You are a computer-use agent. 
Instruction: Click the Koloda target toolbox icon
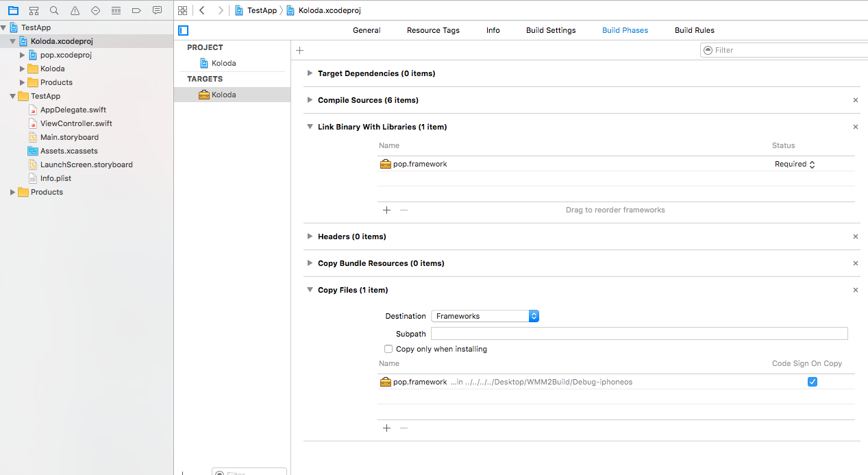pos(204,95)
